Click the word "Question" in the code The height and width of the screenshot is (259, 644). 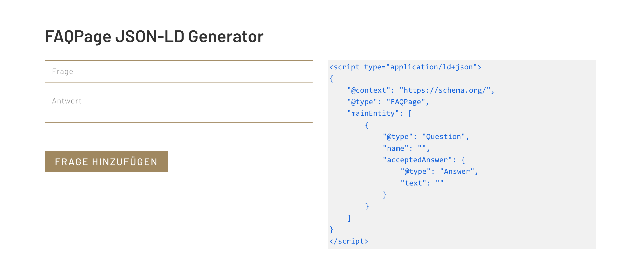click(444, 136)
